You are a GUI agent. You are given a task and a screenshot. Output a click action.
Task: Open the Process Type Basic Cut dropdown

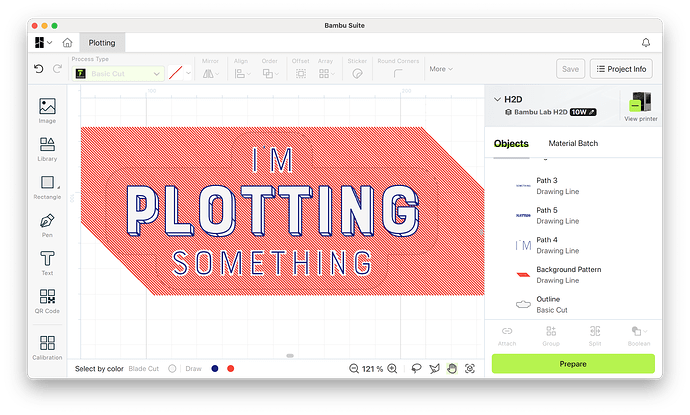[118, 73]
